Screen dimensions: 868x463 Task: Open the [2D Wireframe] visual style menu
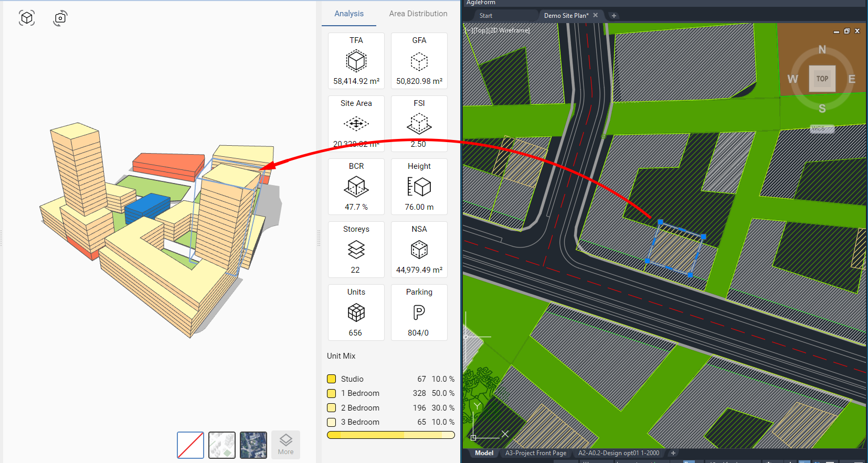[509, 30]
